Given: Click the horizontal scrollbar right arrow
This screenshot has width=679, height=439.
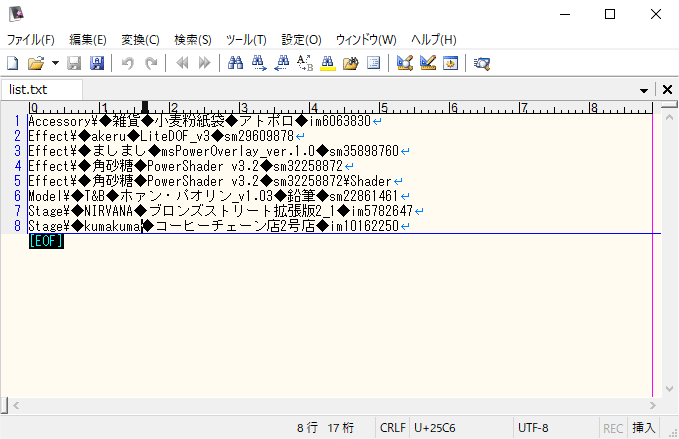Looking at the screenshot, I should (653, 406).
